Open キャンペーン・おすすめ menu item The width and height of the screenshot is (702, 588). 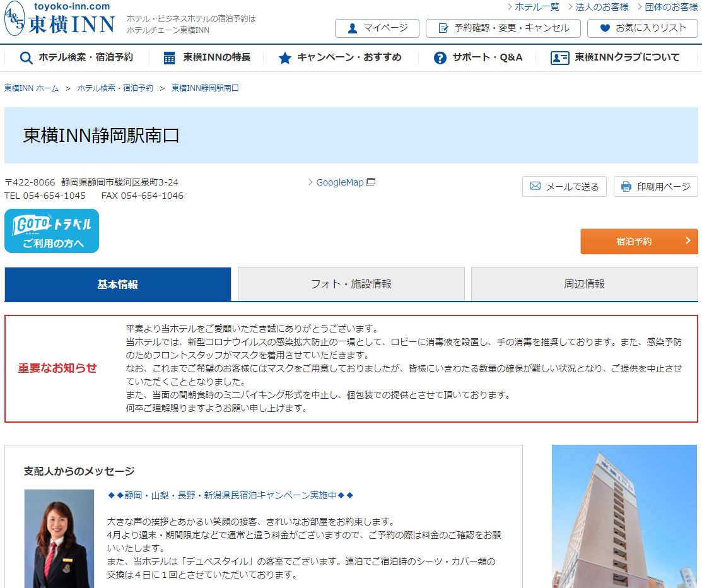pyautogui.click(x=340, y=57)
